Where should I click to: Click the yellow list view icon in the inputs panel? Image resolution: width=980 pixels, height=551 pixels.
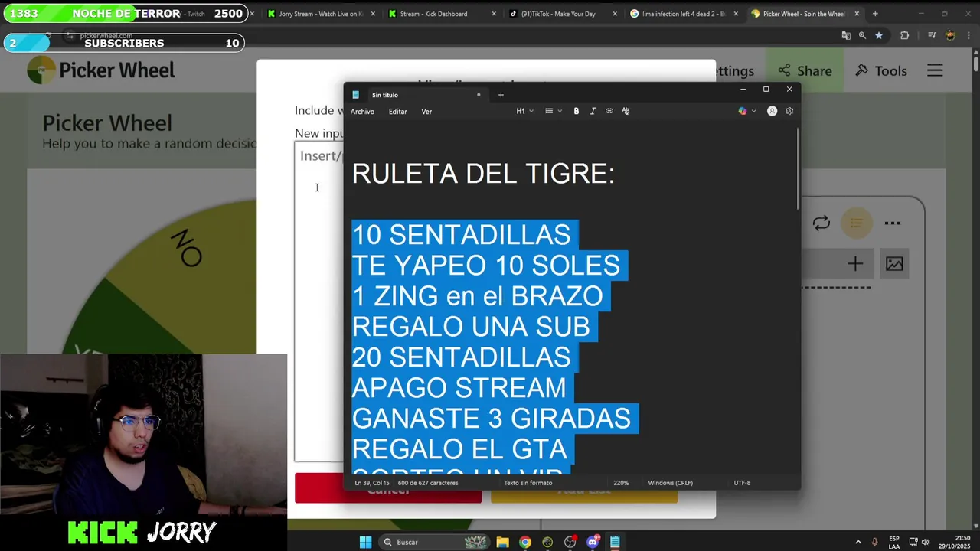(x=857, y=223)
